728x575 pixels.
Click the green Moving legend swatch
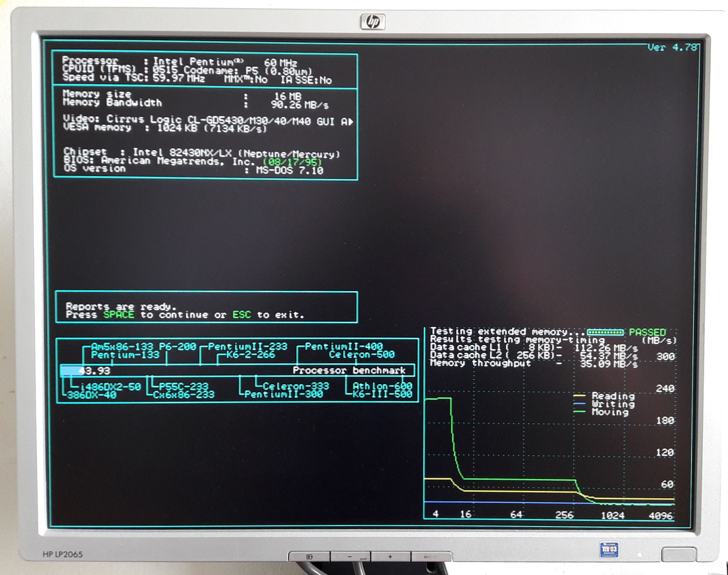579,411
